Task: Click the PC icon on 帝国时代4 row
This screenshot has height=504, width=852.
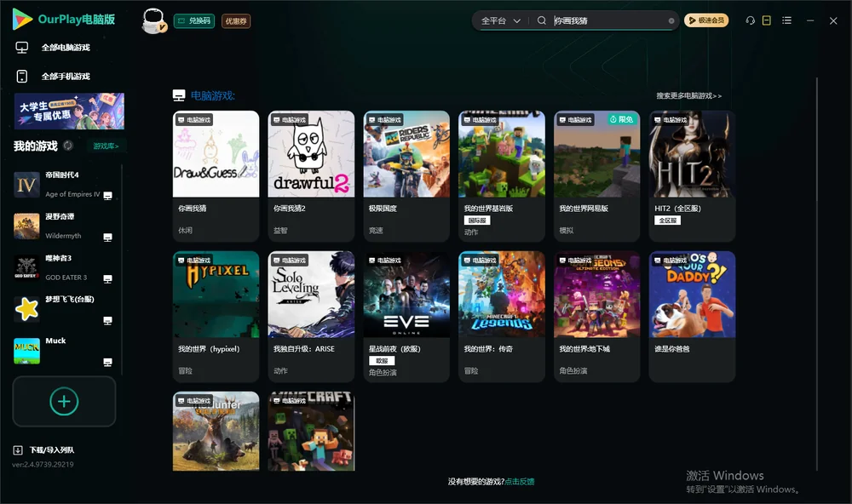Action: click(x=107, y=196)
